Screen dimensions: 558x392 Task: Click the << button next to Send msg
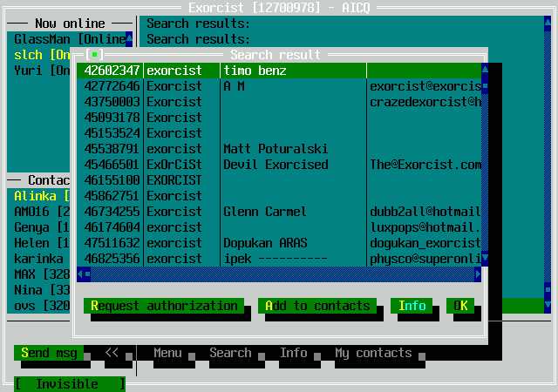(112, 353)
